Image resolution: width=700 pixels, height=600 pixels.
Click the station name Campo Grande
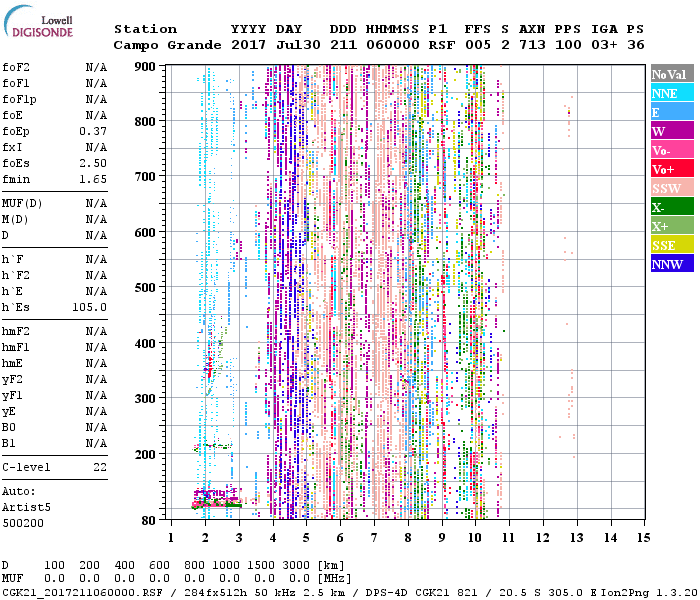point(167,45)
